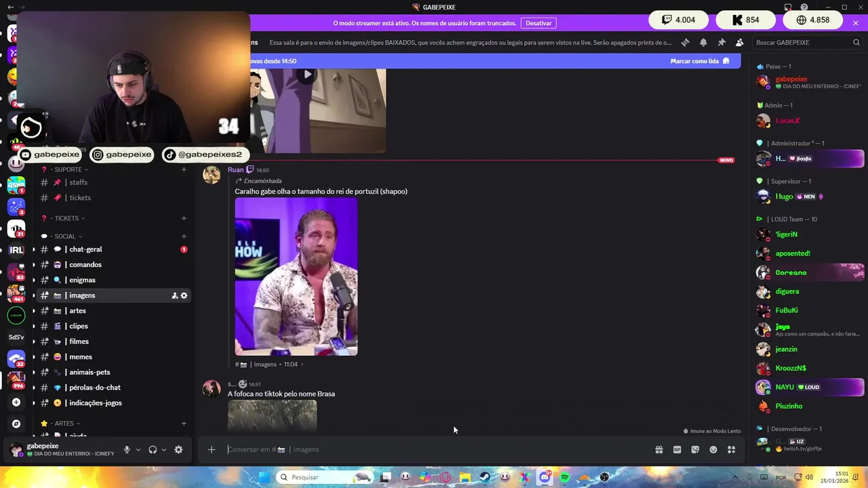Open the shapoo image thumbnail

296,277
